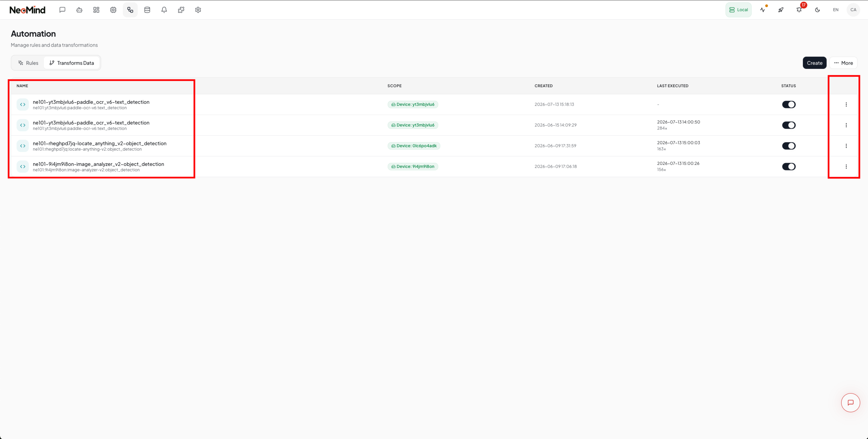This screenshot has width=868, height=439.
Task: Click the 284x execution count
Action: [x=662, y=128]
